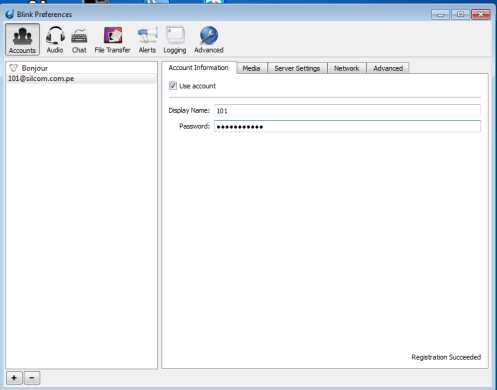Image resolution: width=497 pixels, height=390 pixels.
Task: Open the Accounts preferences section
Action: point(22,39)
